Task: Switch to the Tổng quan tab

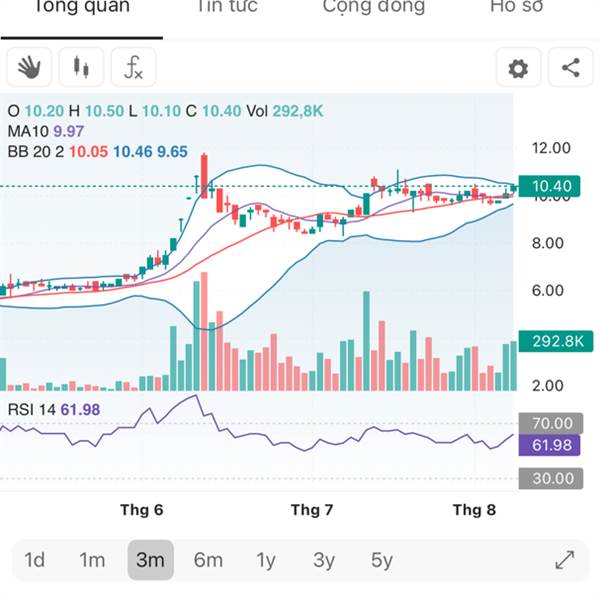Action: pos(82,8)
